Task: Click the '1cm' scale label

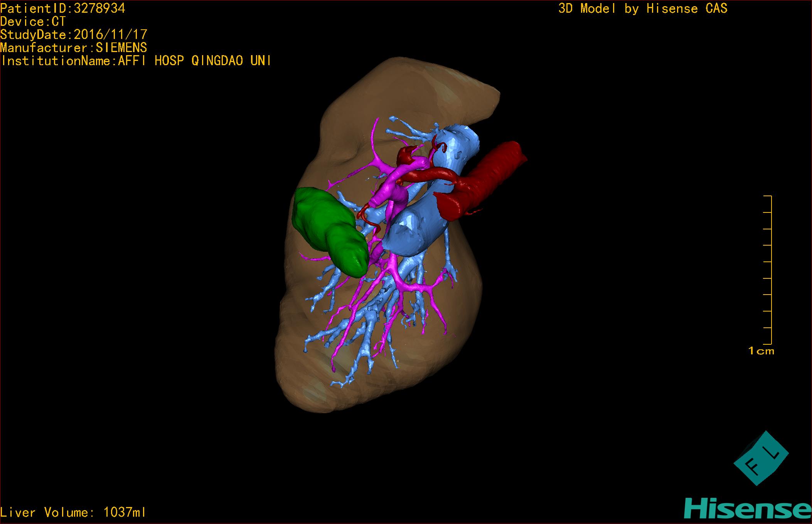Action: 761,351
